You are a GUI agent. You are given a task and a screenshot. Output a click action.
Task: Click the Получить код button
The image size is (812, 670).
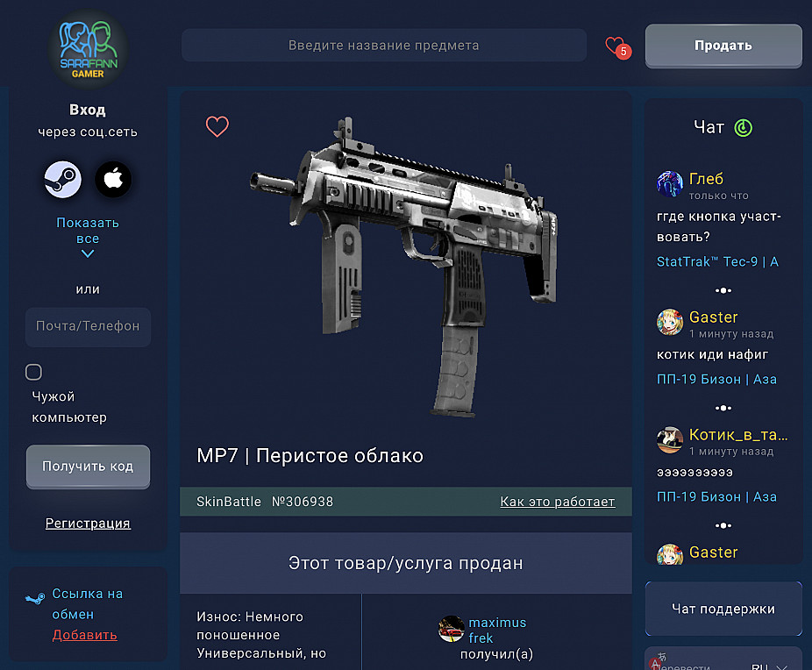coord(88,466)
